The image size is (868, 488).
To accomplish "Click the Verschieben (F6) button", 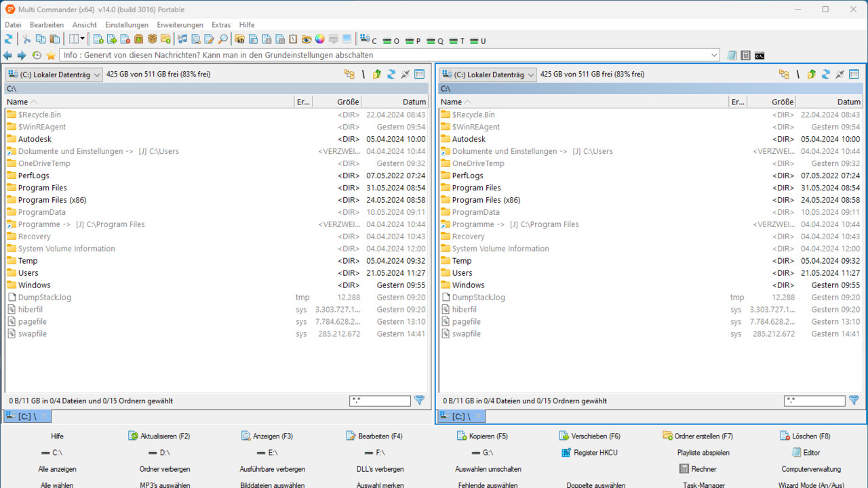I will point(589,436).
